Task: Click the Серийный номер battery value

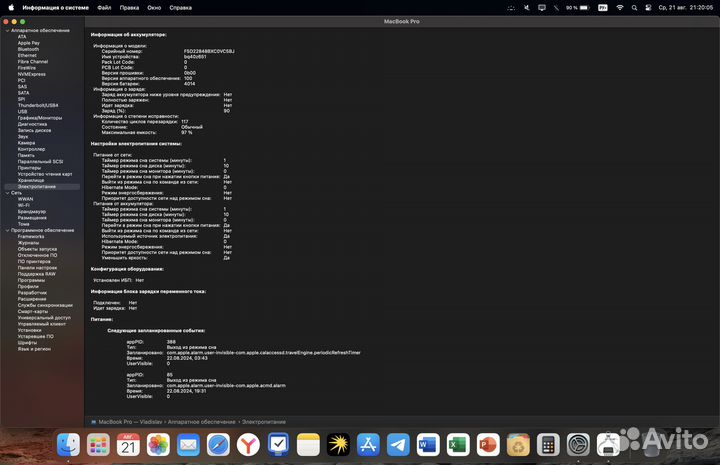Action: (x=209, y=51)
